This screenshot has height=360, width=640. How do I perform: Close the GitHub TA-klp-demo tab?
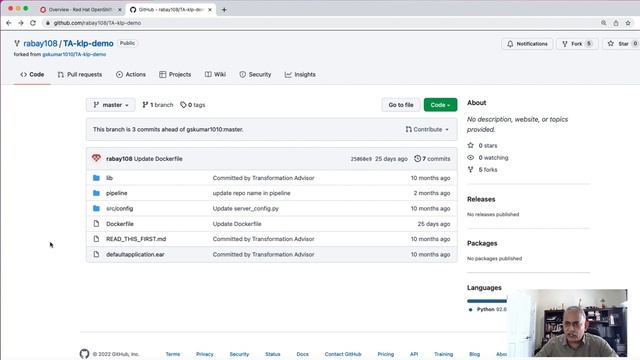tap(210, 9)
